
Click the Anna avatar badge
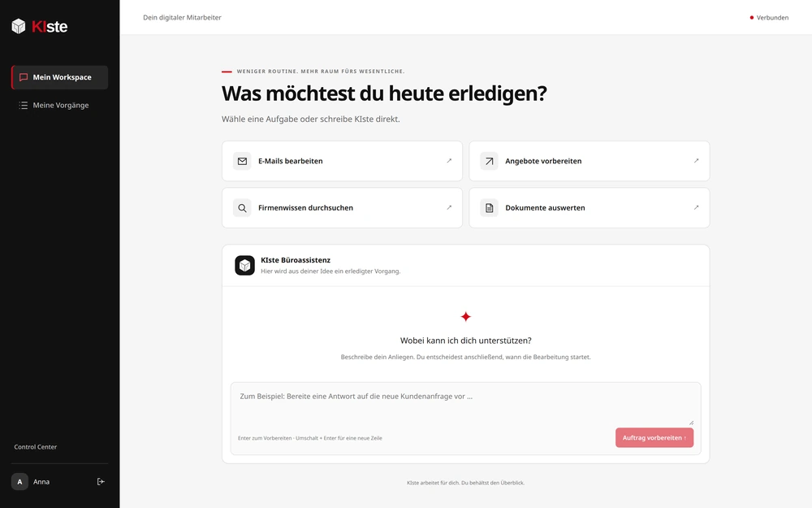[x=19, y=481]
